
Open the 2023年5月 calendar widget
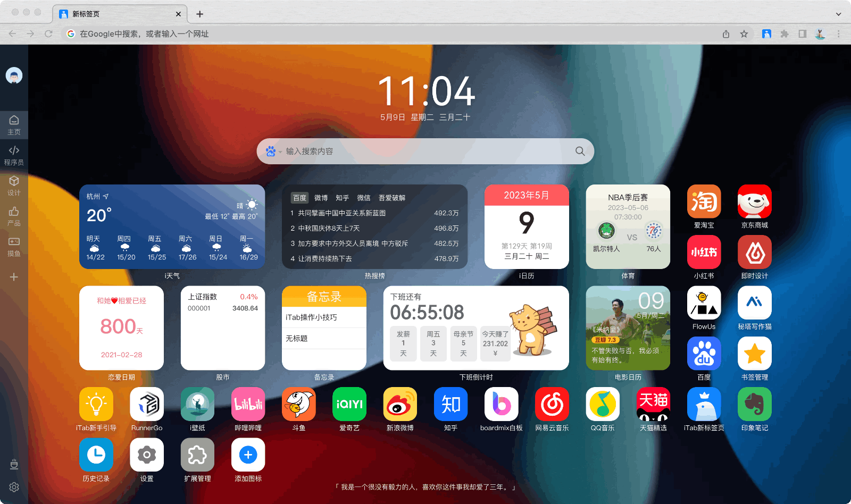tap(527, 226)
